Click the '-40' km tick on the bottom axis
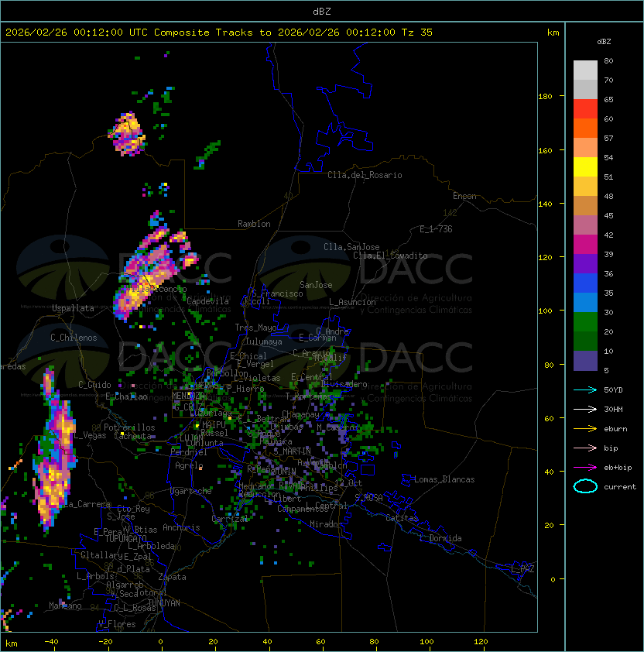The width and height of the screenshot is (644, 652). (x=51, y=642)
